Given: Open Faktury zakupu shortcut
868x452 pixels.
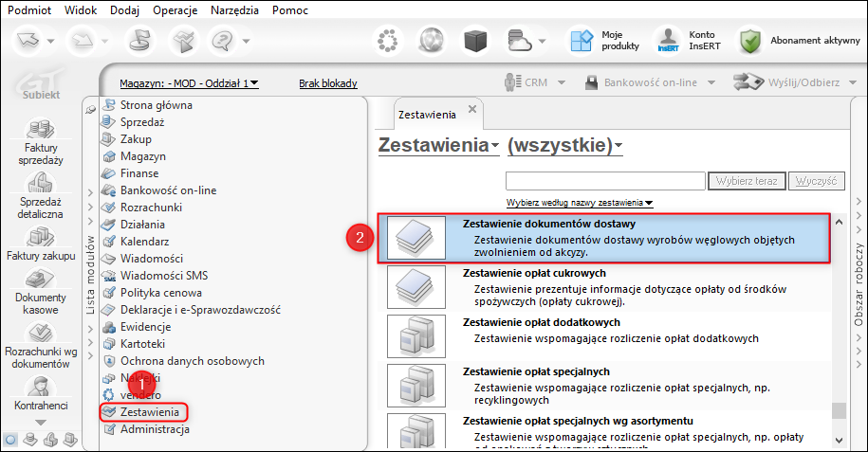Looking at the screenshot, I should click(41, 244).
